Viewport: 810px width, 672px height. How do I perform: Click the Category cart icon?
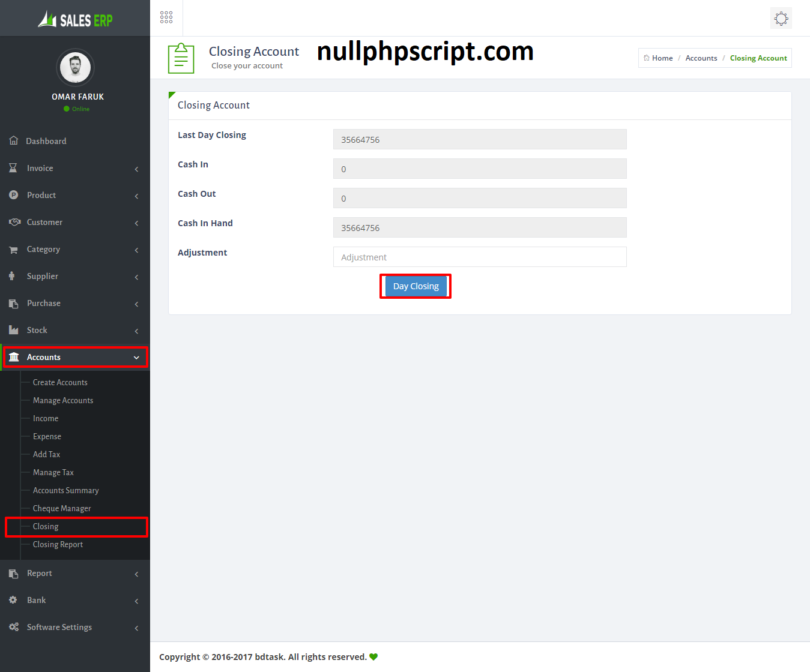coord(13,250)
